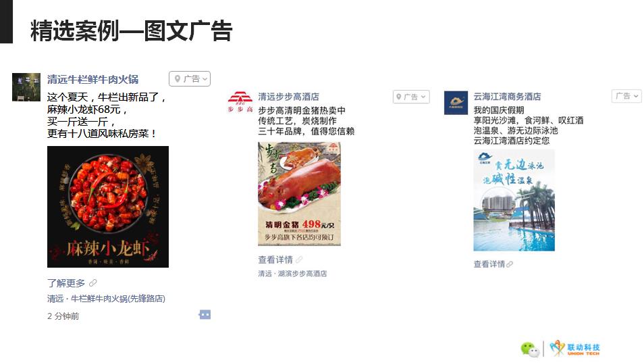The image size is (644, 363).
Task: Open the 清明金猪 roast pig image
Action: [300, 193]
